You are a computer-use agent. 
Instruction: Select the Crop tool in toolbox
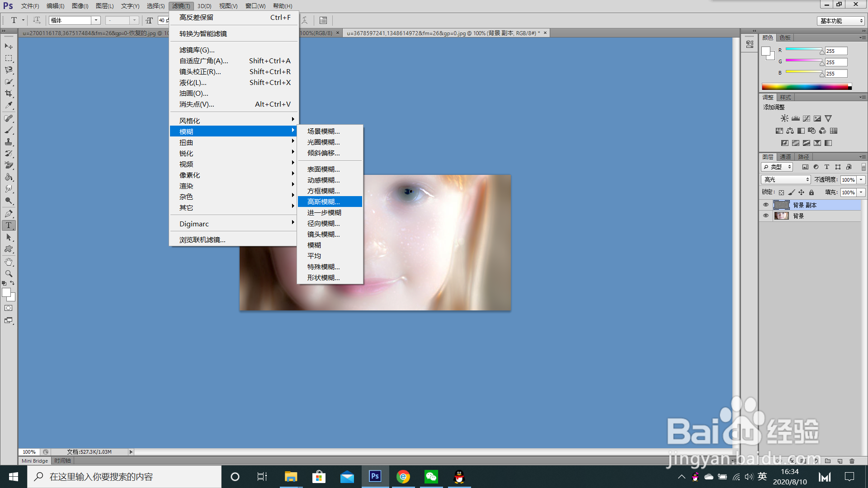(x=9, y=94)
